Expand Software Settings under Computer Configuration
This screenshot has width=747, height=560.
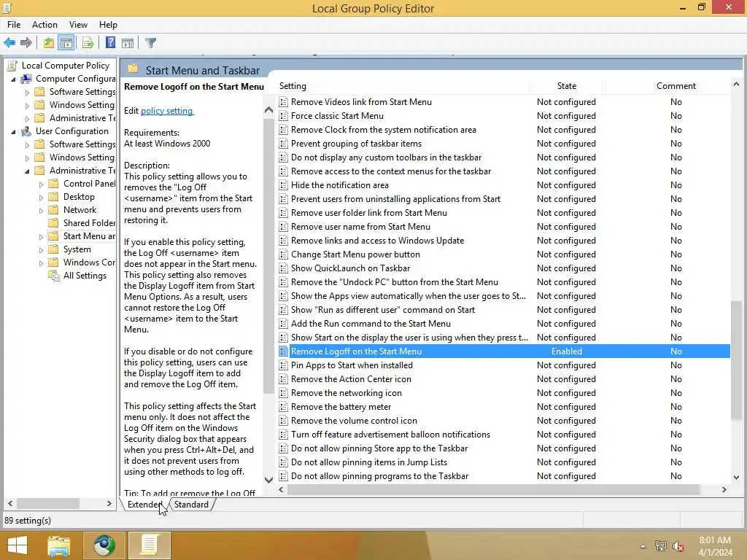(x=27, y=93)
